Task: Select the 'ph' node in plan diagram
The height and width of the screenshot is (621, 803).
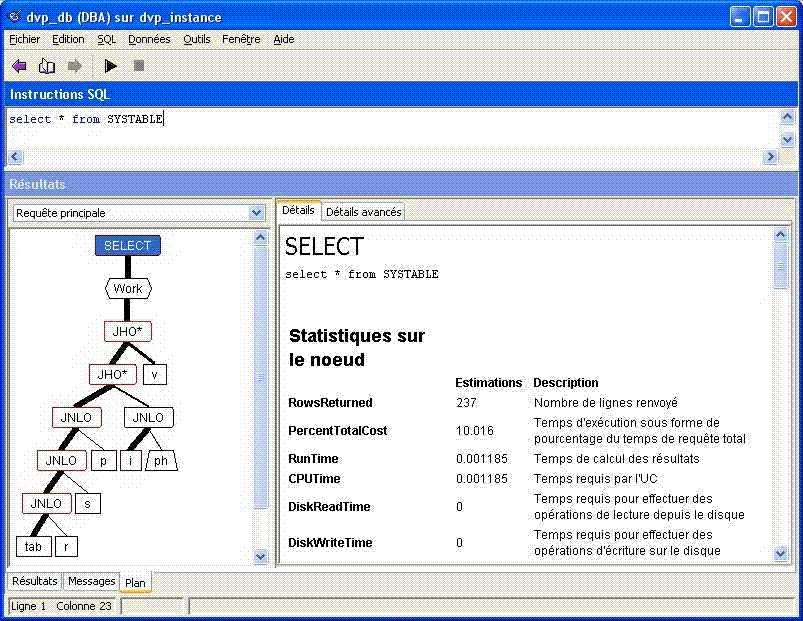Action: [161, 460]
